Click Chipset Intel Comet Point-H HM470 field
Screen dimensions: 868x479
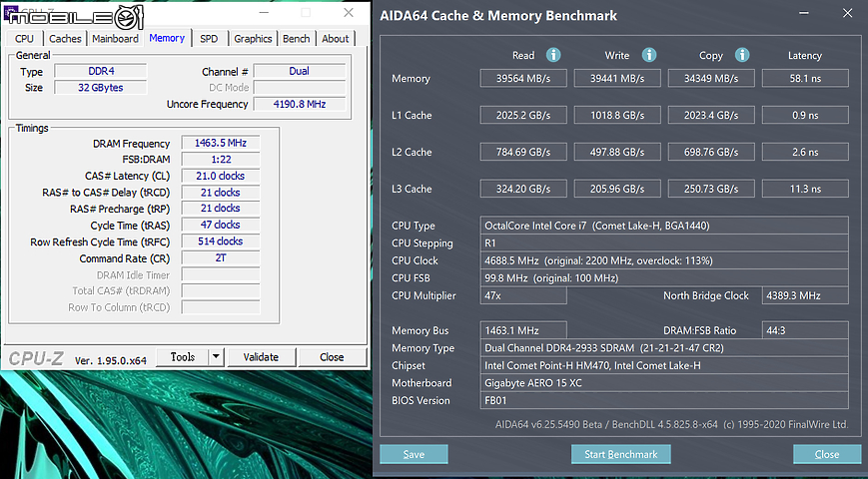664,365
